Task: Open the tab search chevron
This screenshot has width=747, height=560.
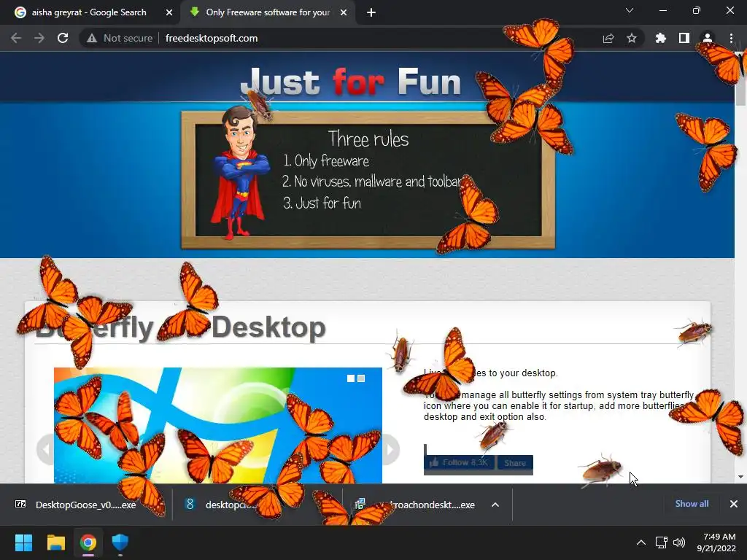Action: (x=630, y=10)
